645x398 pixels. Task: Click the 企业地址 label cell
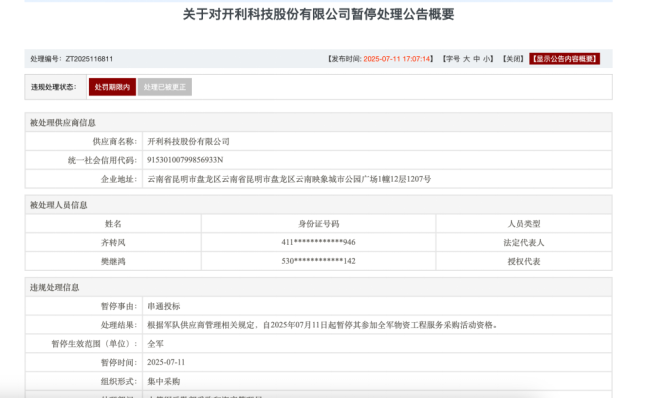tap(84, 179)
